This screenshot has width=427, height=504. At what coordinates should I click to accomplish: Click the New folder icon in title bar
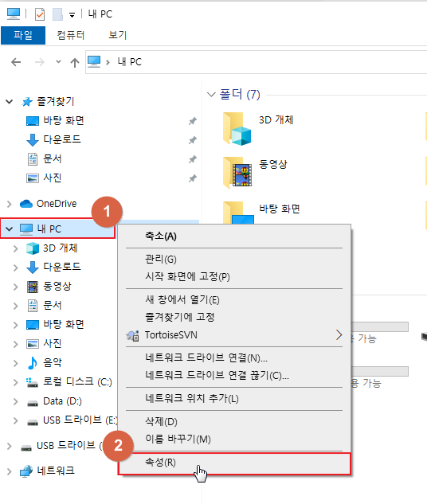coord(57,14)
